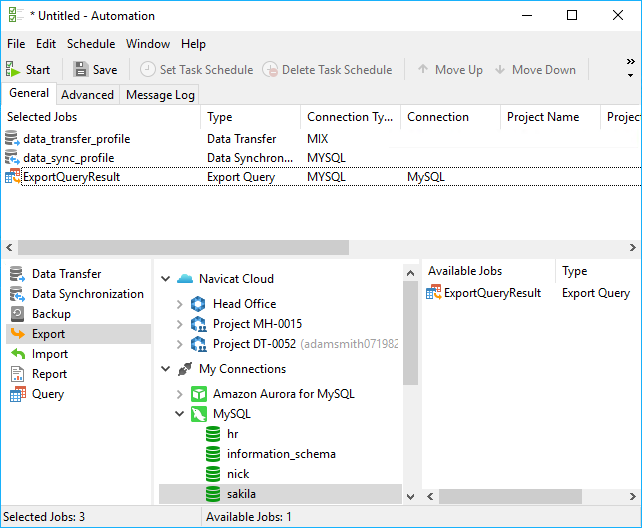The image size is (642, 528).
Task: Click the Data Synchronization sidebar icon
Action: (17, 293)
